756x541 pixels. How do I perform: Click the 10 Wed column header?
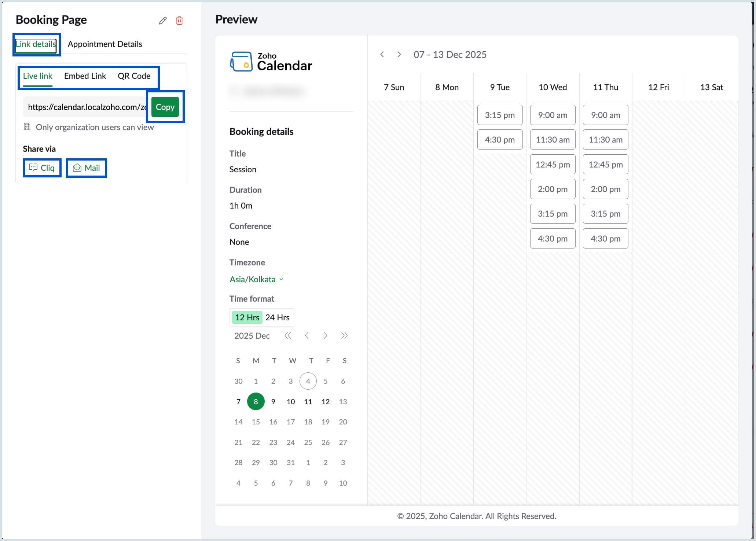tap(553, 87)
